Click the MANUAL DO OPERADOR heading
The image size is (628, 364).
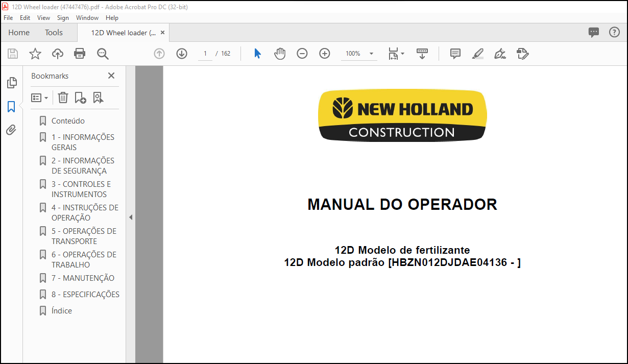pos(402,204)
